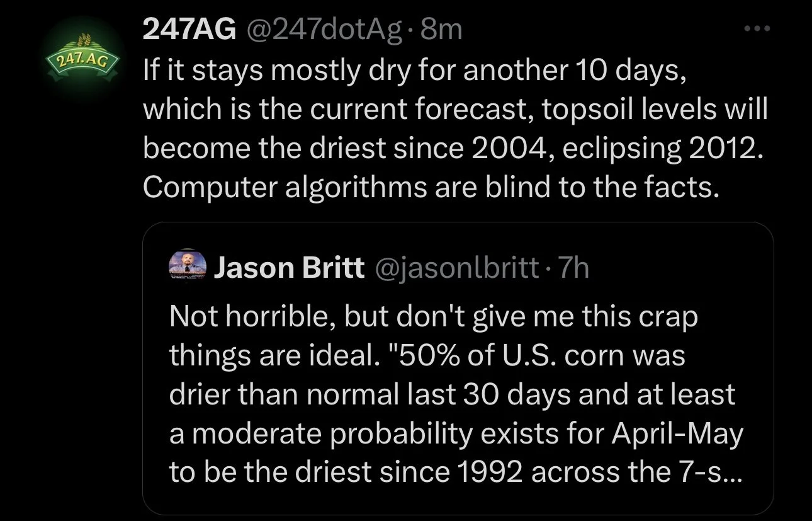Click the quoted line mentioning 'April-May'
This screenshot has height=521, width=812.
(456, 433)
